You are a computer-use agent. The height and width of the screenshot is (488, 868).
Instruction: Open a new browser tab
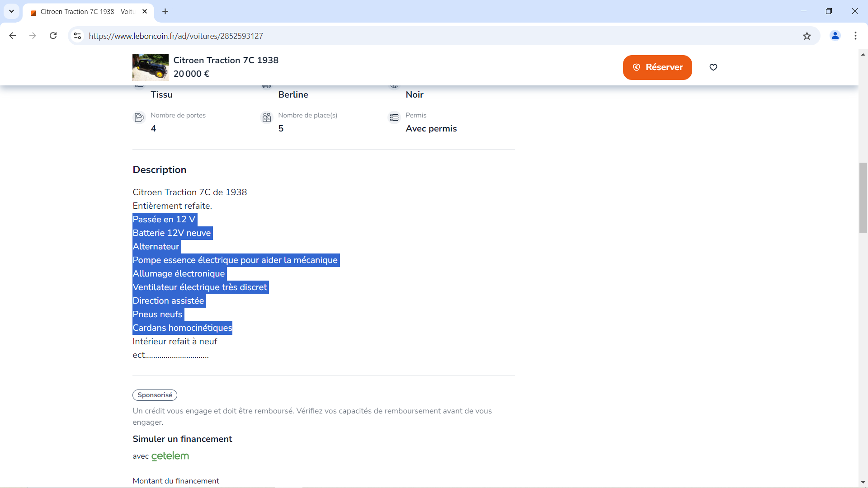(x=165, y=11)
